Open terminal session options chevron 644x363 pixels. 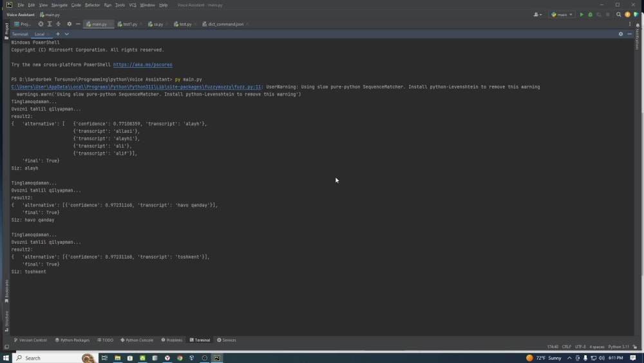tap(66, 34)
